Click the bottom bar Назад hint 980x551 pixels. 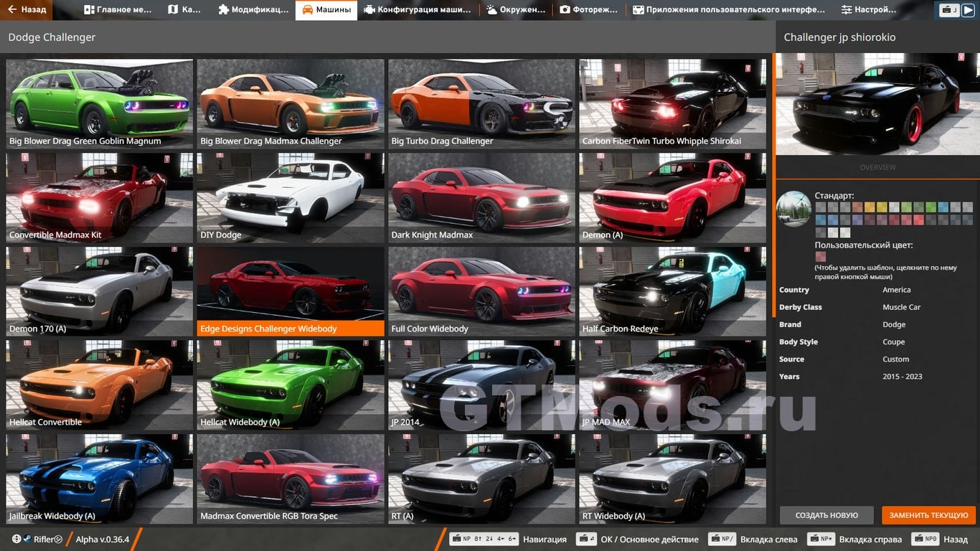939,539
